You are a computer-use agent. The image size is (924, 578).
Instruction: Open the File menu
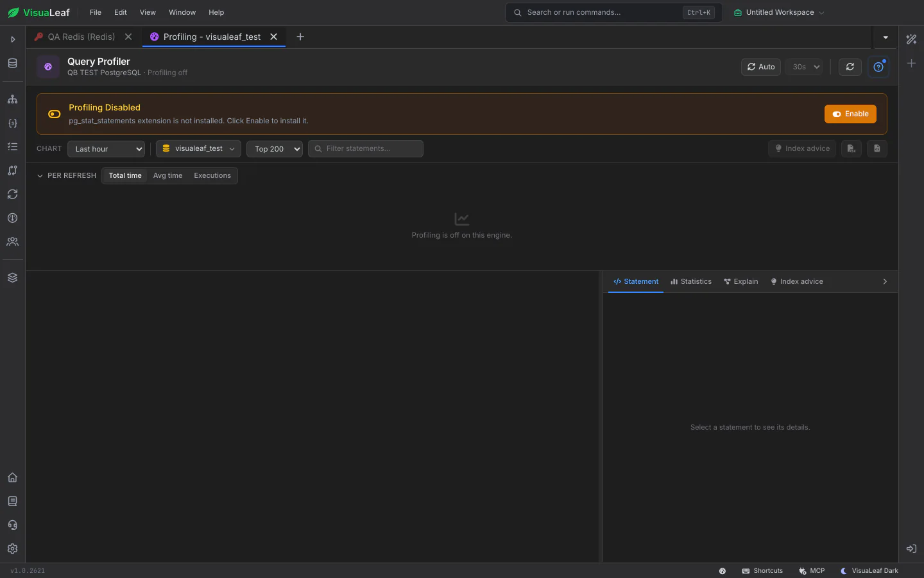[x=96, y=13]
